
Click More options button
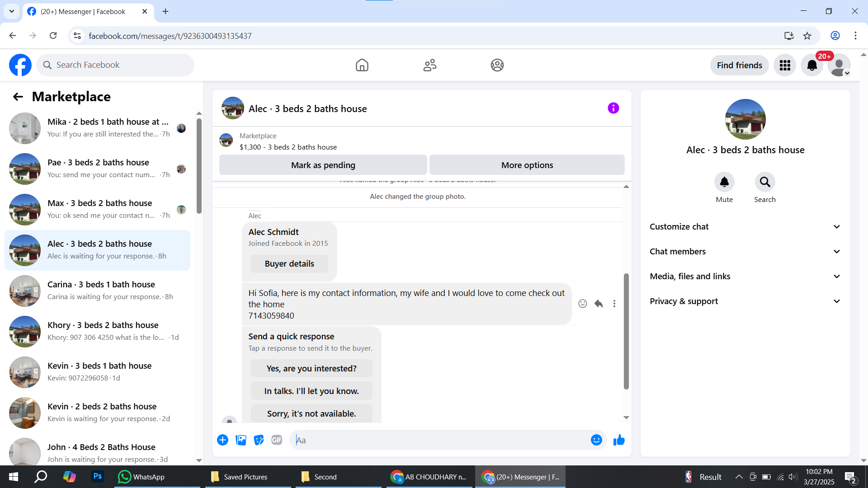pyautogui.click(x=527, y=165)
